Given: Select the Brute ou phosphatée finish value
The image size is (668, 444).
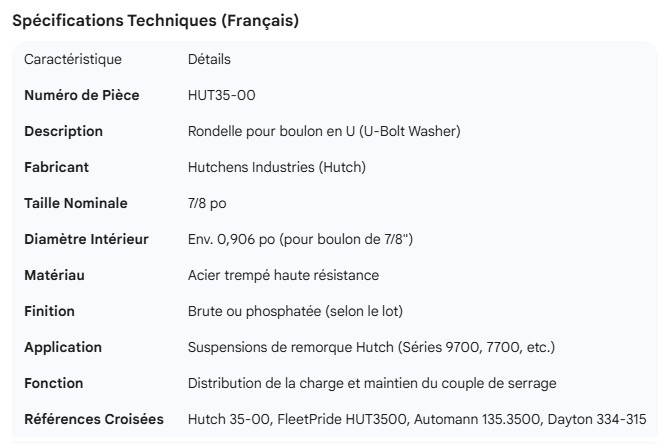Looking at the screenshot, I should [296, 311].
